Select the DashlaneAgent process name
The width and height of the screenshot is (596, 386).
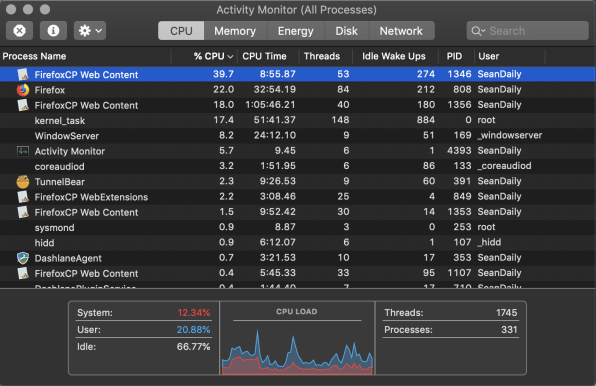(x=68, y=258)
